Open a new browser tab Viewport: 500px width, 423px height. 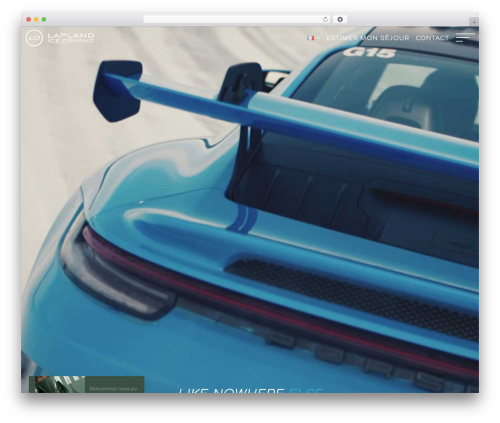[474, 22]
